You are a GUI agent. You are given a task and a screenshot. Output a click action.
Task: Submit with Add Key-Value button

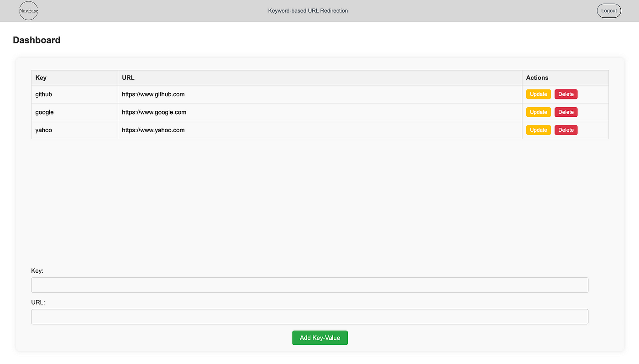point(320,338)
